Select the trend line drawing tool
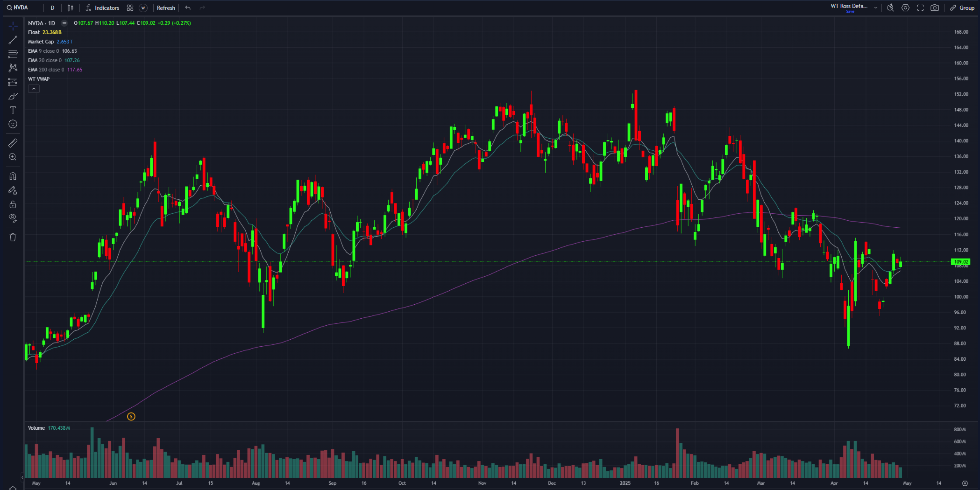The image size is (980, 490). point(13,40)
